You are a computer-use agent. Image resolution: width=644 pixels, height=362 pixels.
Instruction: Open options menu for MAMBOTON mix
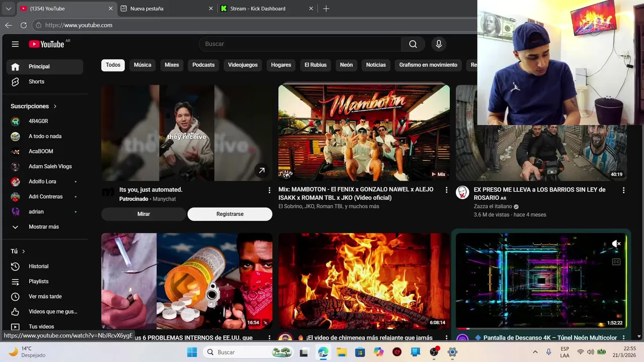(x=446, y=190)
